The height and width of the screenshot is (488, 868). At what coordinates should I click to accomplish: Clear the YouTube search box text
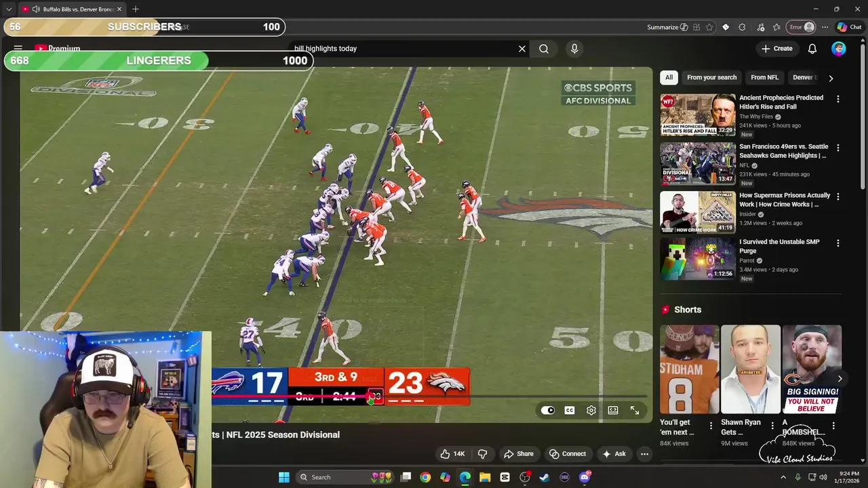[x=522, y=49]
